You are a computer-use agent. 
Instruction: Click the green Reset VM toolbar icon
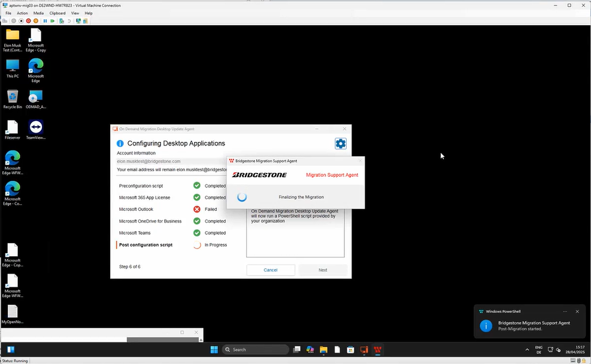coord(52,21)
